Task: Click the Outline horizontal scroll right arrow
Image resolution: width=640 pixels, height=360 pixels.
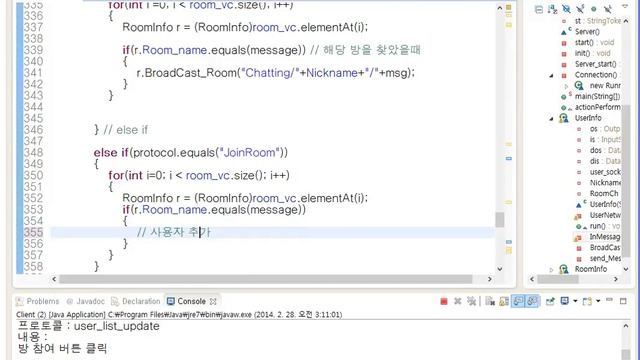Action: pos(616,279)
